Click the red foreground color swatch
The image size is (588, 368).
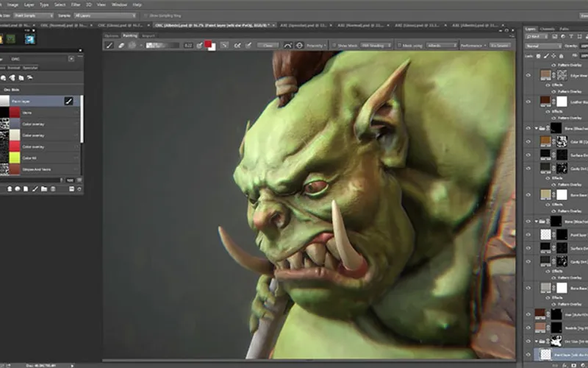pyautogui.click(x=208, y=44)
